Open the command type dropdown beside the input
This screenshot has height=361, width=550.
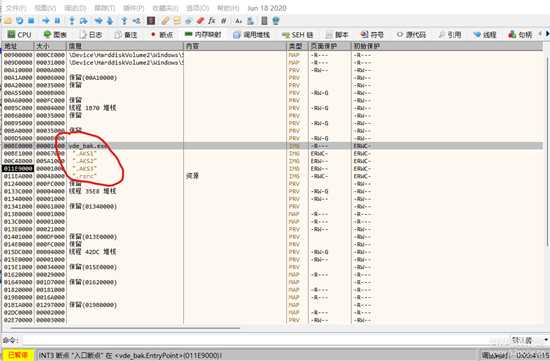(529, 340)
